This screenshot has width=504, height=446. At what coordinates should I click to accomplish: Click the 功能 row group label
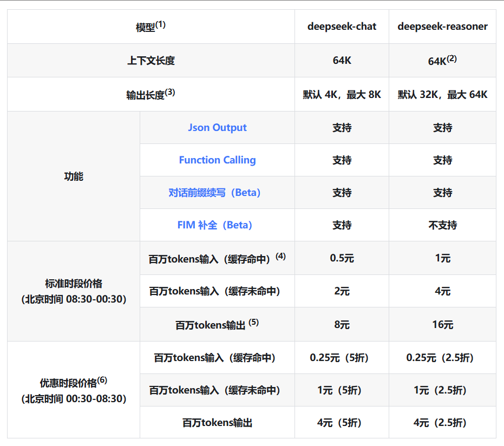[x=74, y=176]
